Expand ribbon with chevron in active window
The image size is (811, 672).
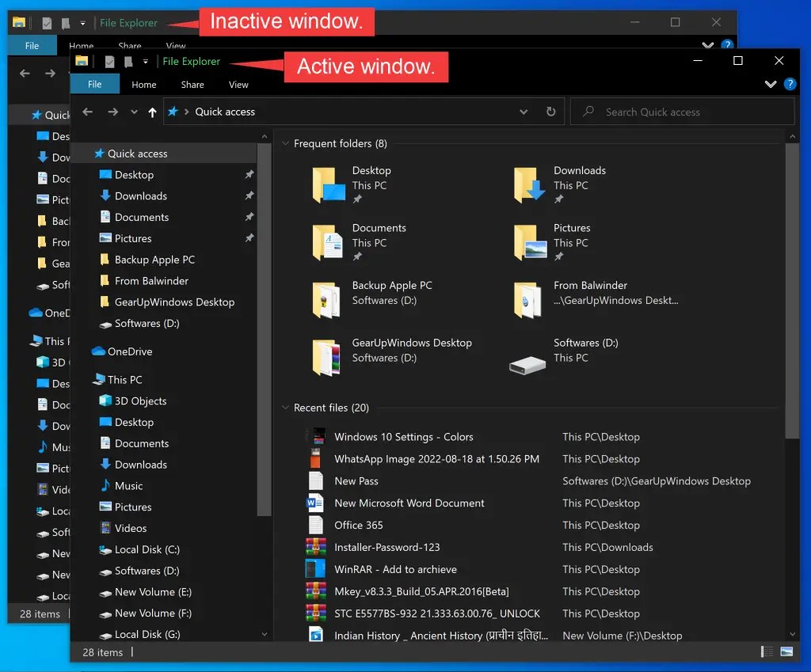coord(771,84)
